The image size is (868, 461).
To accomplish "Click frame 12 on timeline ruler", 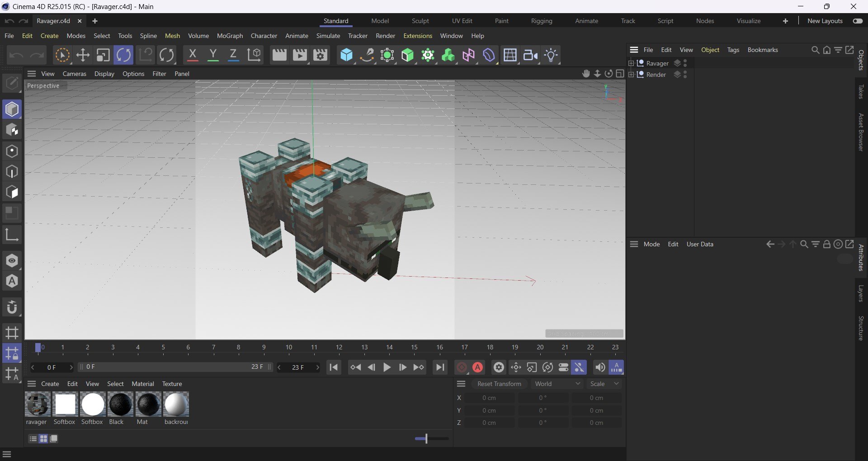I will pos(339,347).
